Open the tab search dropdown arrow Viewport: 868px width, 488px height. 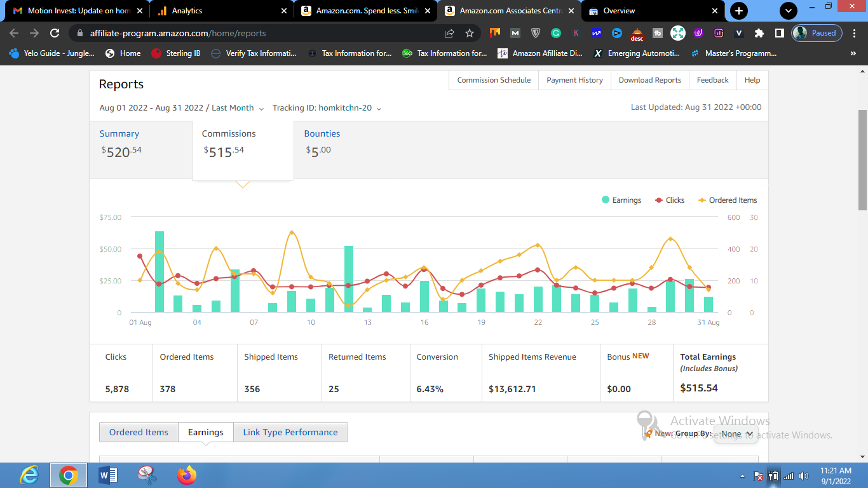(x=789, y=11)
